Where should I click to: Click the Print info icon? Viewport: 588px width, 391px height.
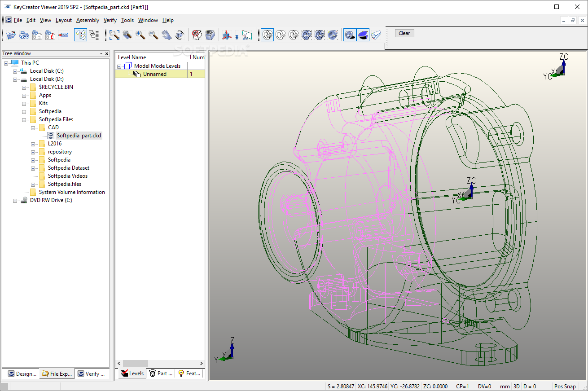(50, 35)
